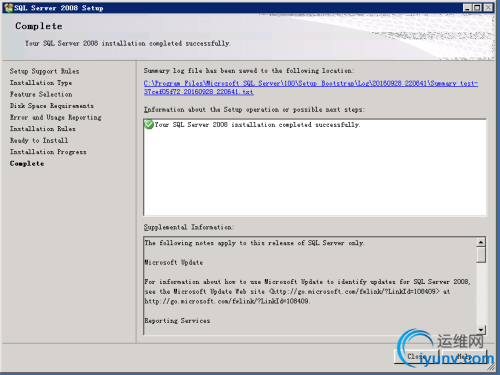The width and height of the screenshot is (500, 375).
Task: Click the Microsoft Update heading in supplemental text
Action: coord(174,262)
